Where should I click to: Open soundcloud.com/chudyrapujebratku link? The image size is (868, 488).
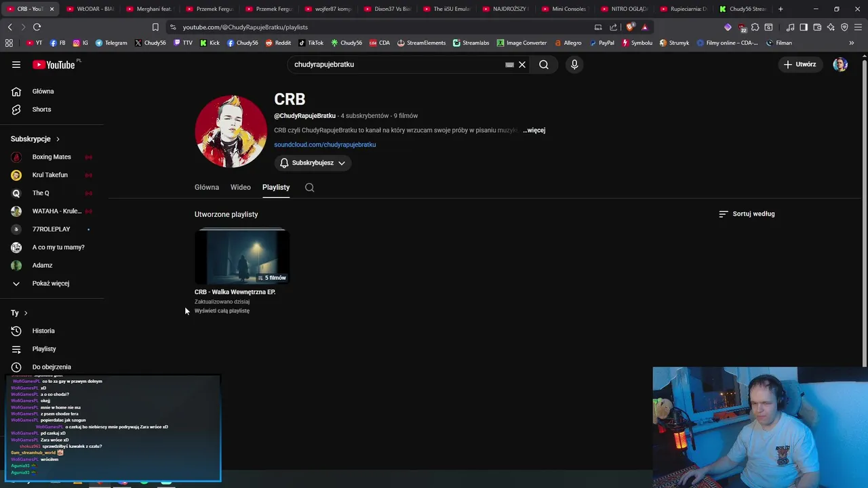(x=325, y=144)
